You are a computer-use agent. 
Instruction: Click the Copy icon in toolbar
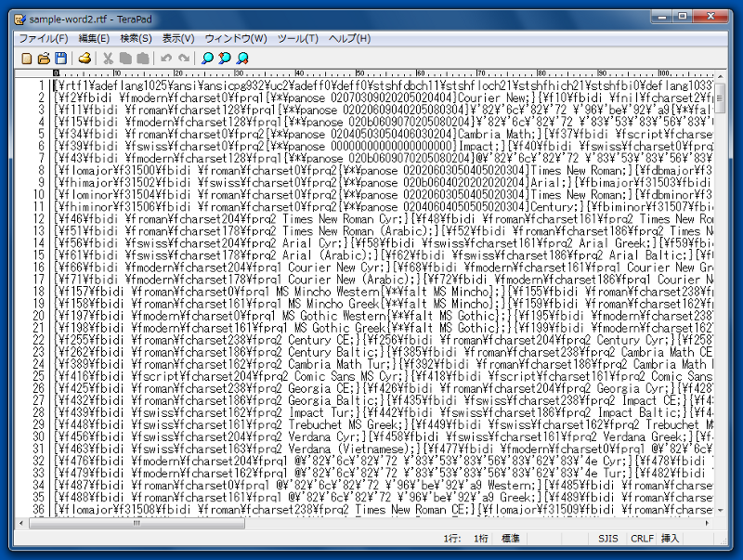125,59
